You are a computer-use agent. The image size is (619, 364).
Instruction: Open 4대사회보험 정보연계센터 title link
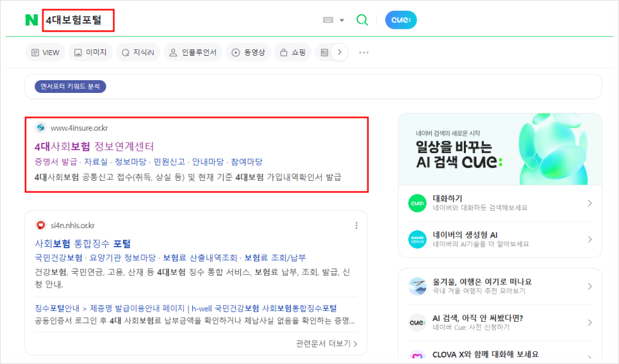(x=94, y=147)
